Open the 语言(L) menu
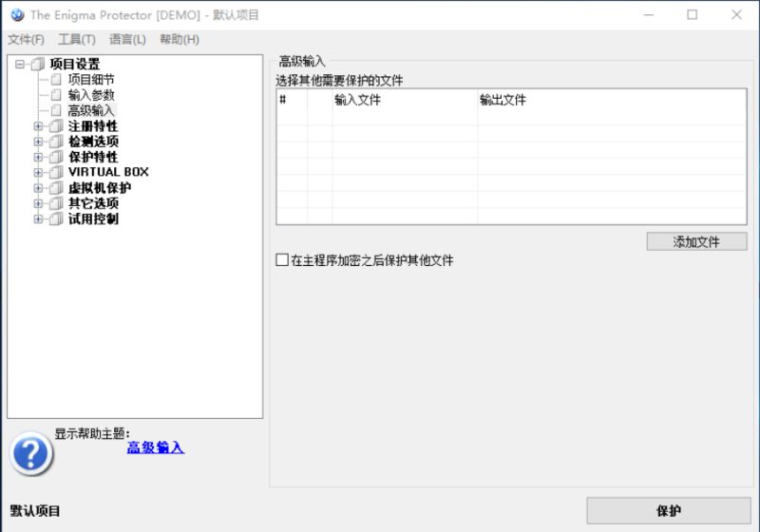 click(x=127, y=39)
